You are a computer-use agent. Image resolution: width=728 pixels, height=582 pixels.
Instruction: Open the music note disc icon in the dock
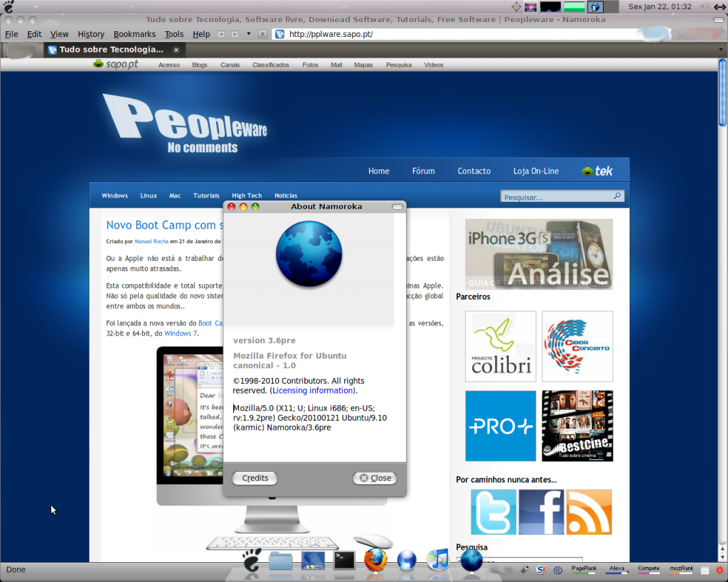pyautogui.click(x=437, y=560)
